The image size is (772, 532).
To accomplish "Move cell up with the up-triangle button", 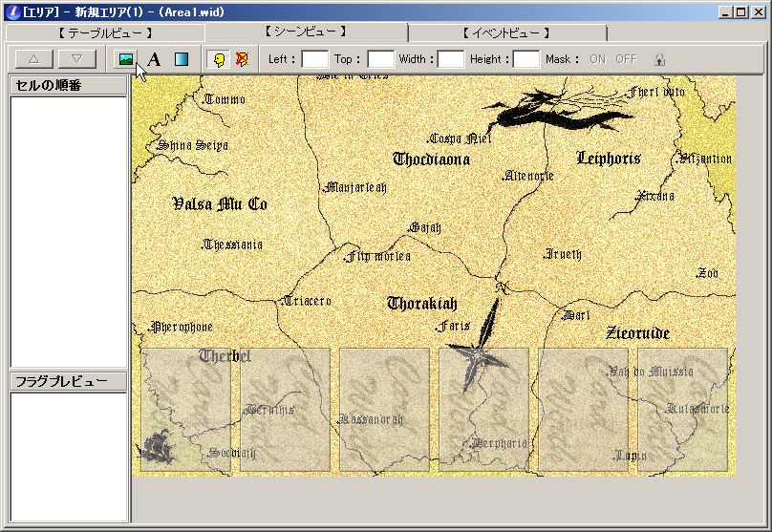I will click(x=34, y=59).
